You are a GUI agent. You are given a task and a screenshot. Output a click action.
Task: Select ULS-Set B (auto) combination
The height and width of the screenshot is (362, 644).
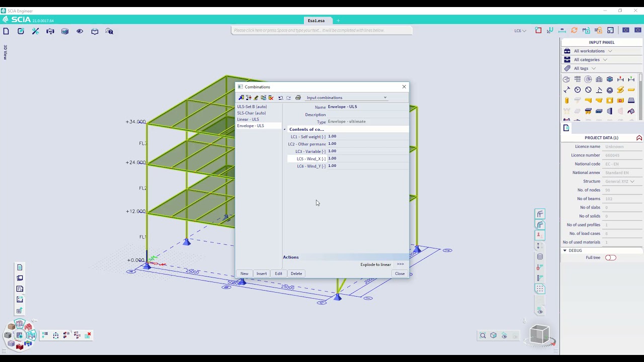[252, 107]
